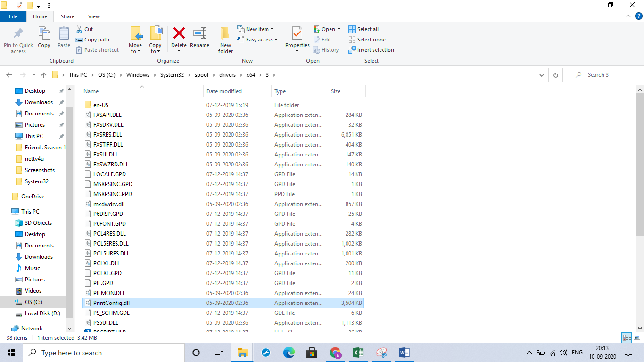The height and width of the screenshot is (362, 644).
Task: Click the Cut icon
Action: tap(85, 29)
